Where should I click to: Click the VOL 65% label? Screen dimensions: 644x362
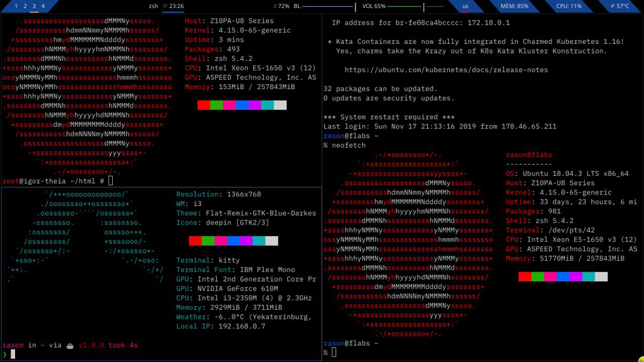[x=374, y=6]
